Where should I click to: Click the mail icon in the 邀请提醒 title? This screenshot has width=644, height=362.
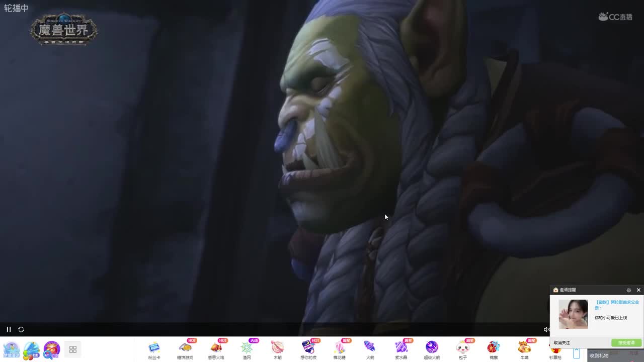coord(555,290)
